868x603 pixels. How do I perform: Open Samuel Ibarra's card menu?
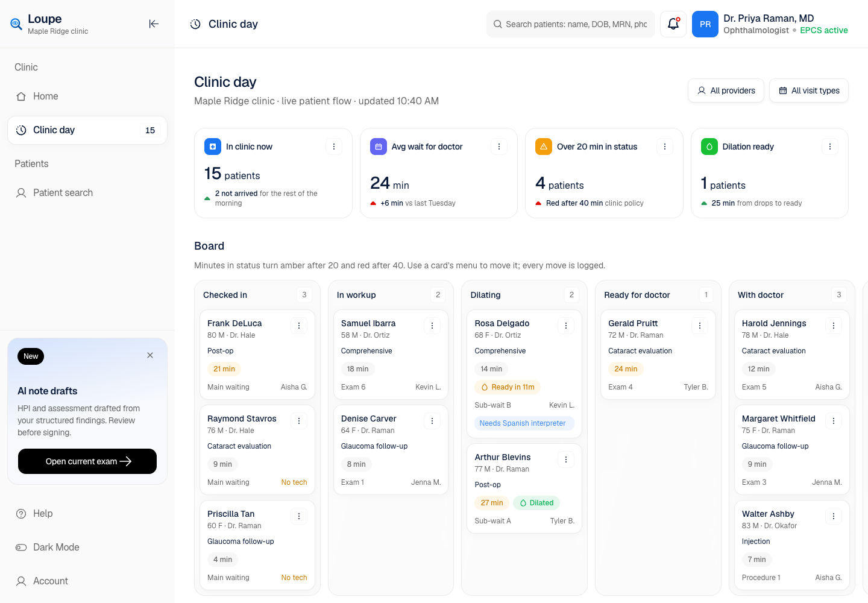click(x=432, y=326)
